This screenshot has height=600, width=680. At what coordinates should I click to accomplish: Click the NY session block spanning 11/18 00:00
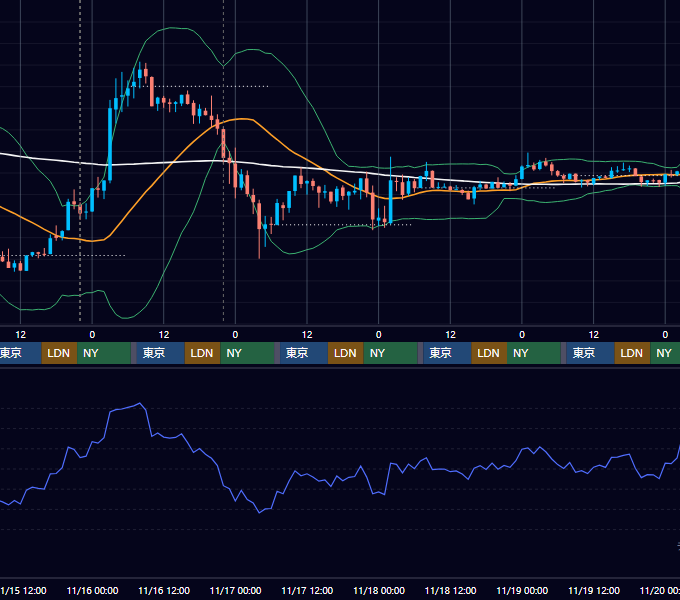pos(390,353)
